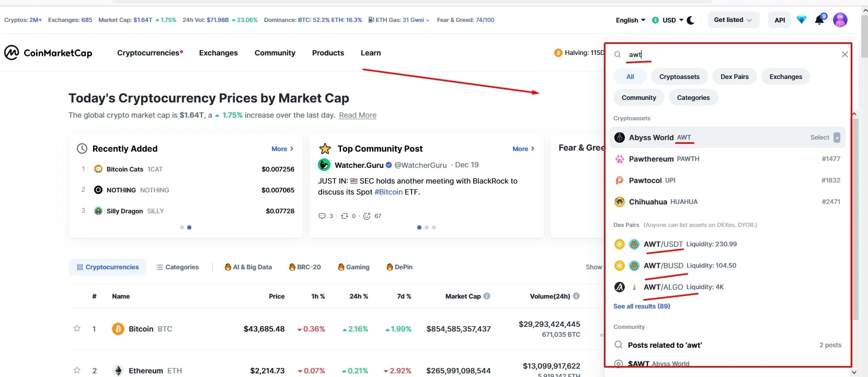Open the AWT/USDT dex pair
Screen dimensions: 868x377
[727, 244]
